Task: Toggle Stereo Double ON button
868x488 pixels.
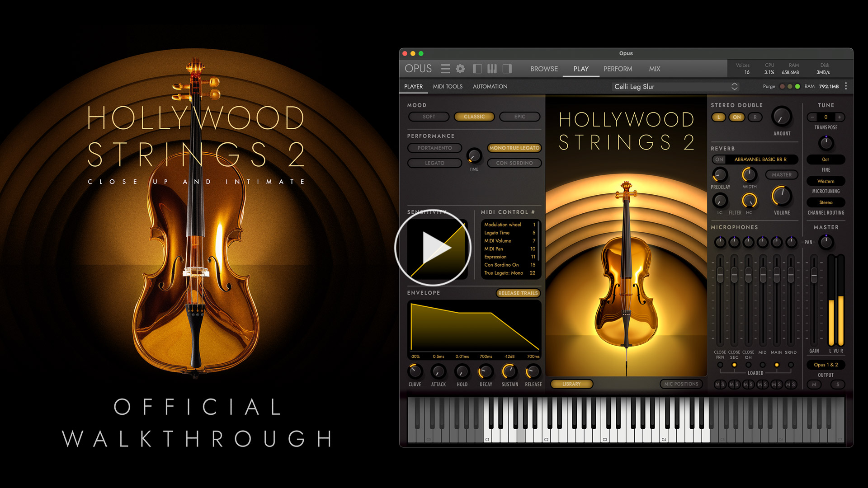Action: [x=737, y=117]
